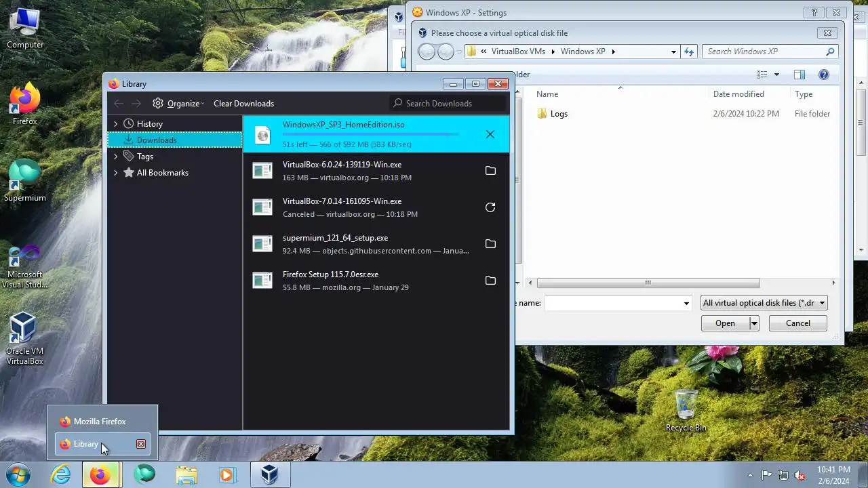This screenshot has width=868, height=488.
Task: Click the Library forward arrow
Action: (x=136, y=103)
